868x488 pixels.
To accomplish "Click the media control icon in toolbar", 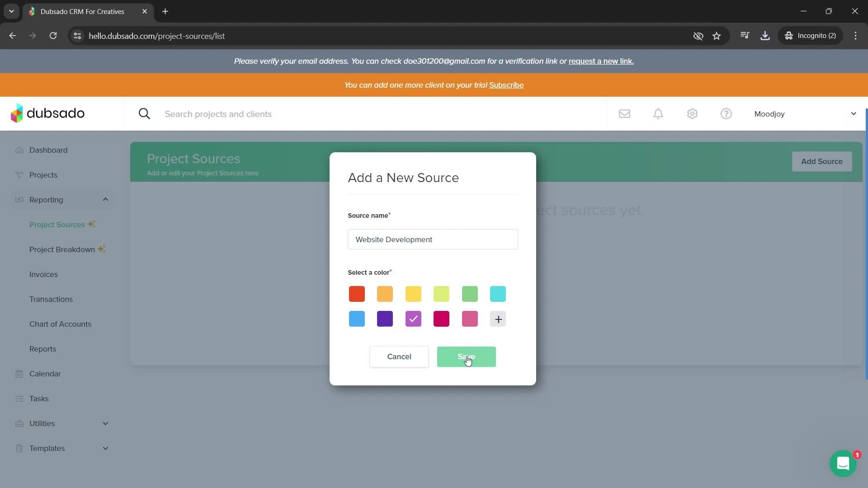I will pos(745,36).
